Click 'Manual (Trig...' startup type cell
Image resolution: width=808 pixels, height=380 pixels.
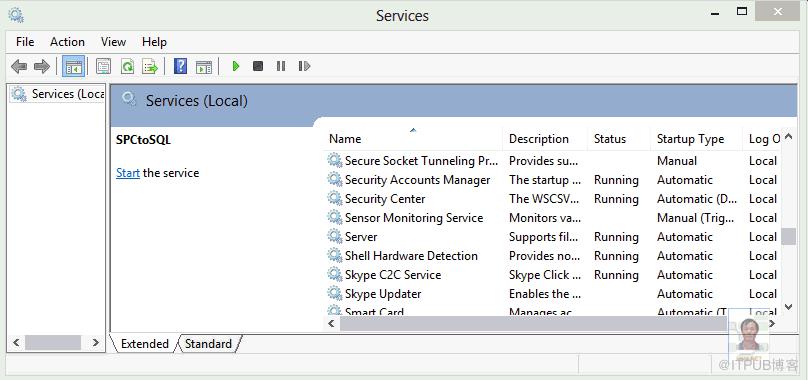click(695, 218)
